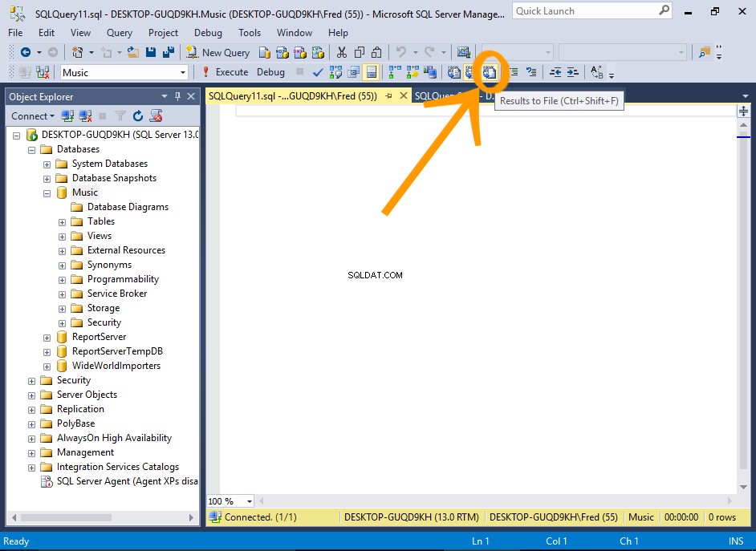This screenshot has width=756, height=551.
Task: Collapse the Music database node
Action: [x=47, y=193]
